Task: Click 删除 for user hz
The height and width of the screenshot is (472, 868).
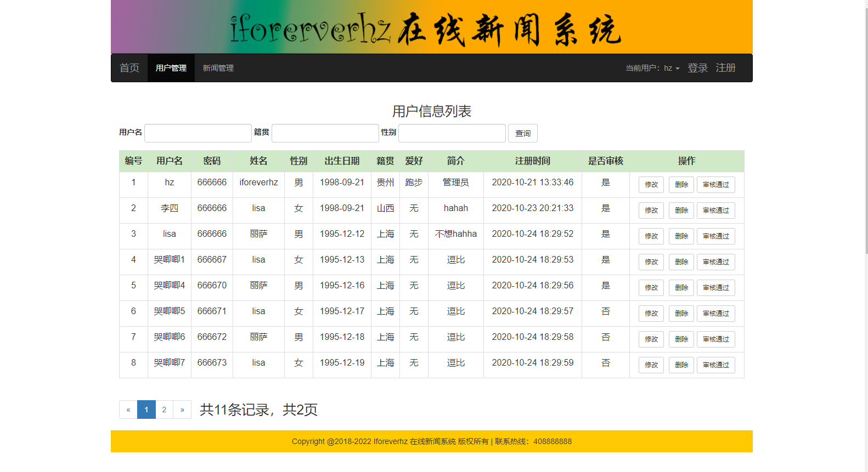Action: tap(681, 185)
